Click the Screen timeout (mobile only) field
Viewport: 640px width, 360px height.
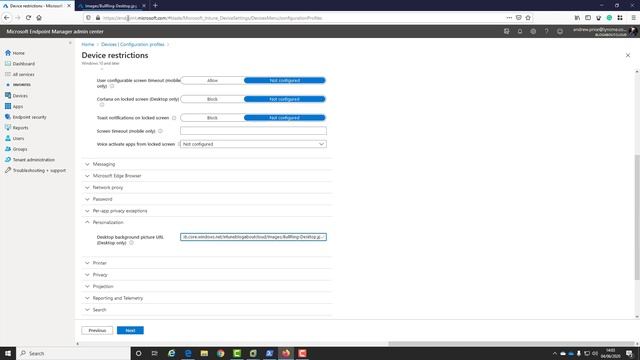coord(253,131)
